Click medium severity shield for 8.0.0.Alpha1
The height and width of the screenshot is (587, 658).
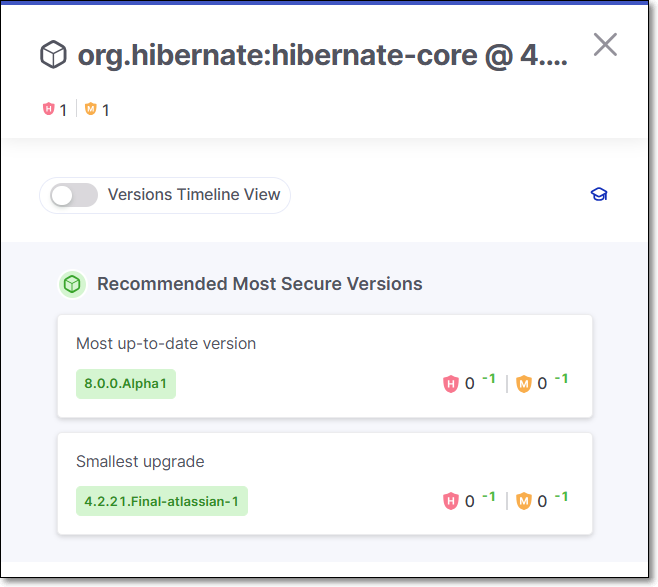pos(524,384)
